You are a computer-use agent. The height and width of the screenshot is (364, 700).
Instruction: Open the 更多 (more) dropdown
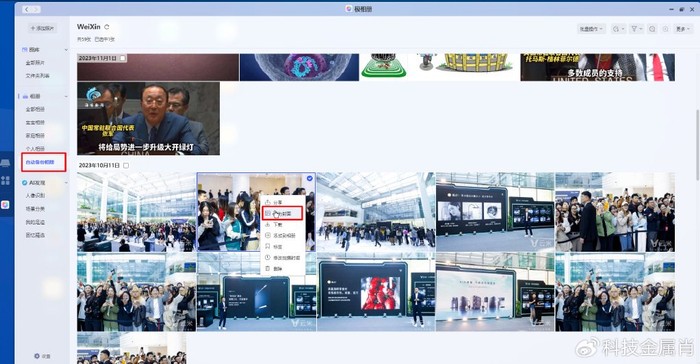(x=683, y=29)
